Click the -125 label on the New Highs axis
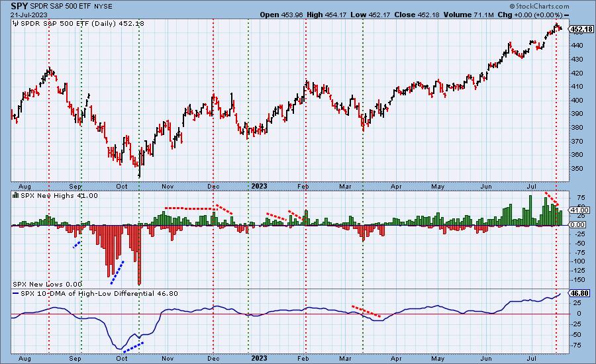Screen dimensions: 596x364 pyautogui.click(x=577, y=271)
